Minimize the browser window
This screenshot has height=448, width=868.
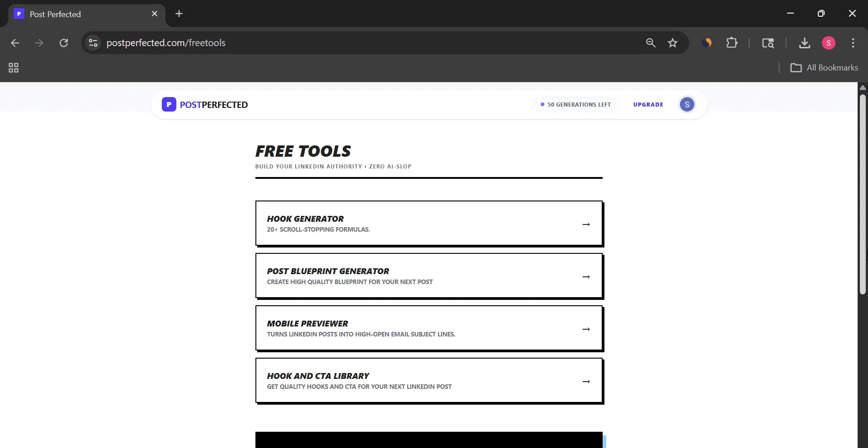tap(790, 14)
